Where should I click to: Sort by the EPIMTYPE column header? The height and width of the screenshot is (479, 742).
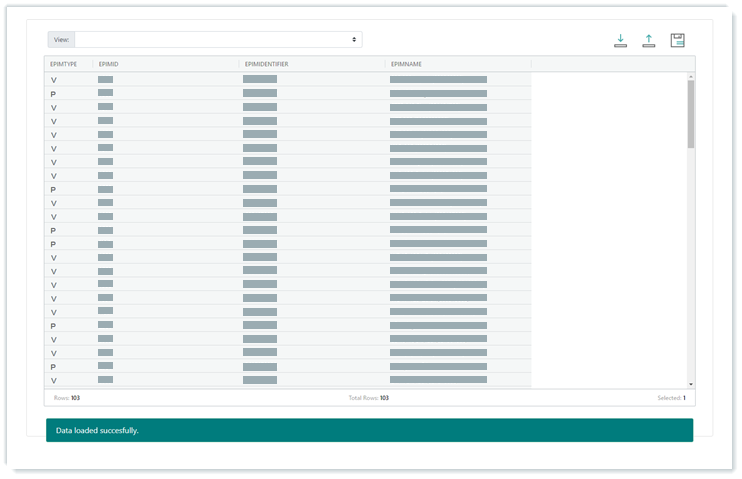[64, 64]
